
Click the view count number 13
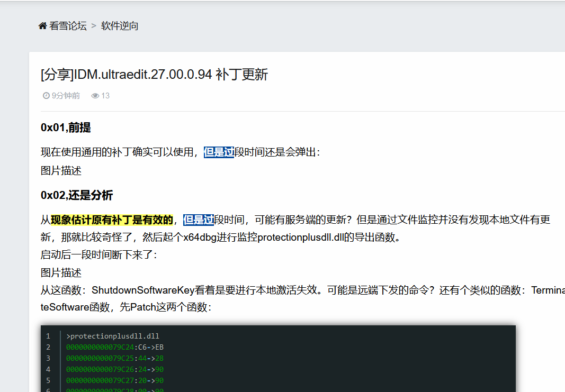[105, 96]
